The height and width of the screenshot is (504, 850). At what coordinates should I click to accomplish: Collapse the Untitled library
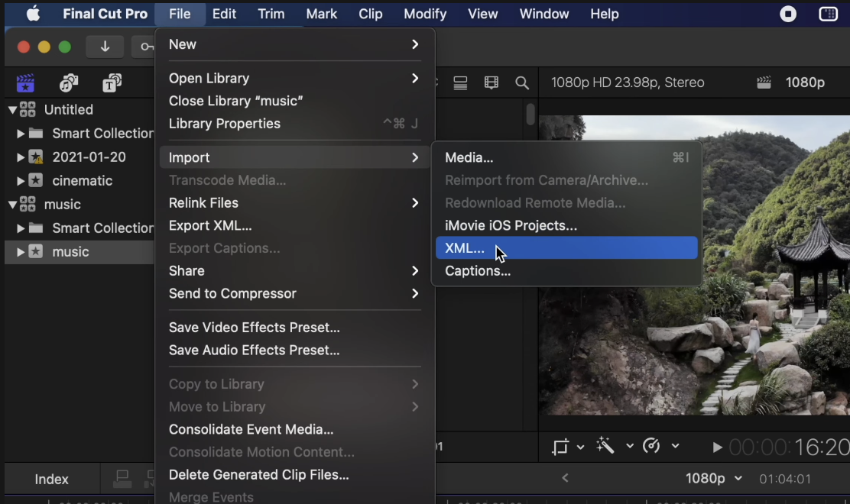tap(12, 110)
